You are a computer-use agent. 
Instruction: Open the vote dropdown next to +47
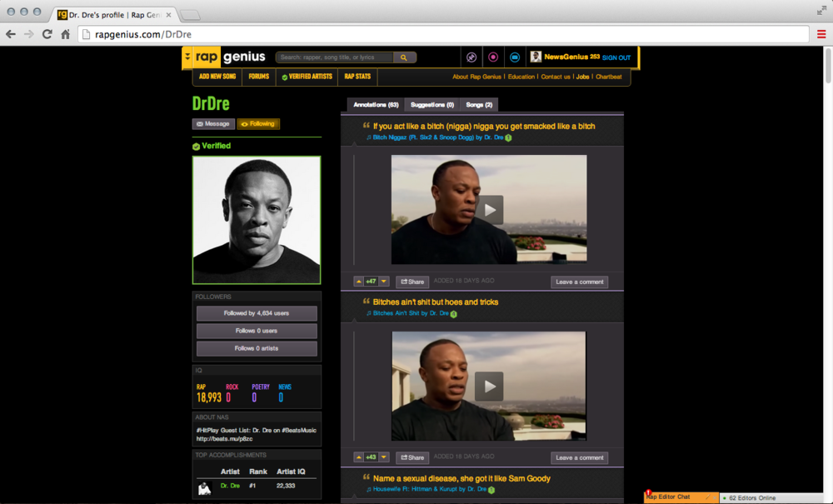(382, 282)
